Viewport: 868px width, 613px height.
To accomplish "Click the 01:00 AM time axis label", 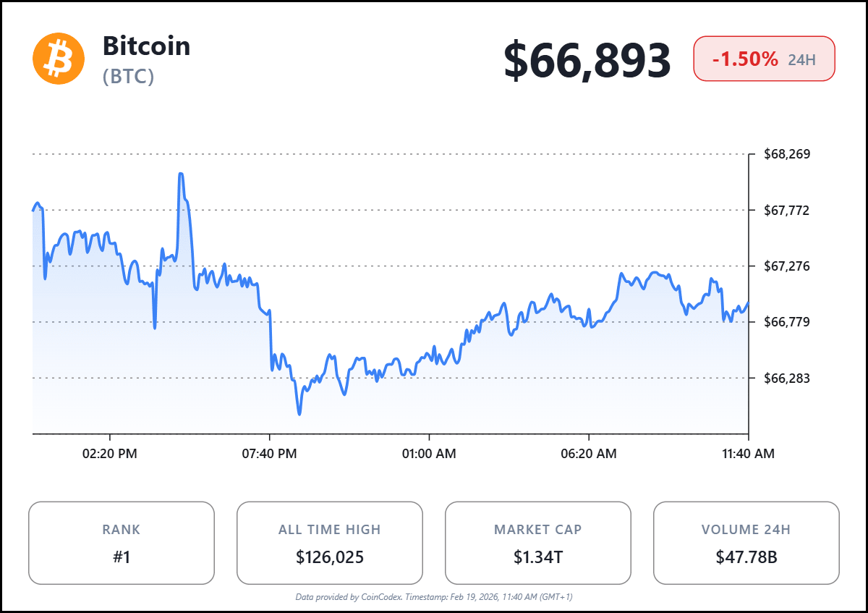I will (x=430, y=454).
